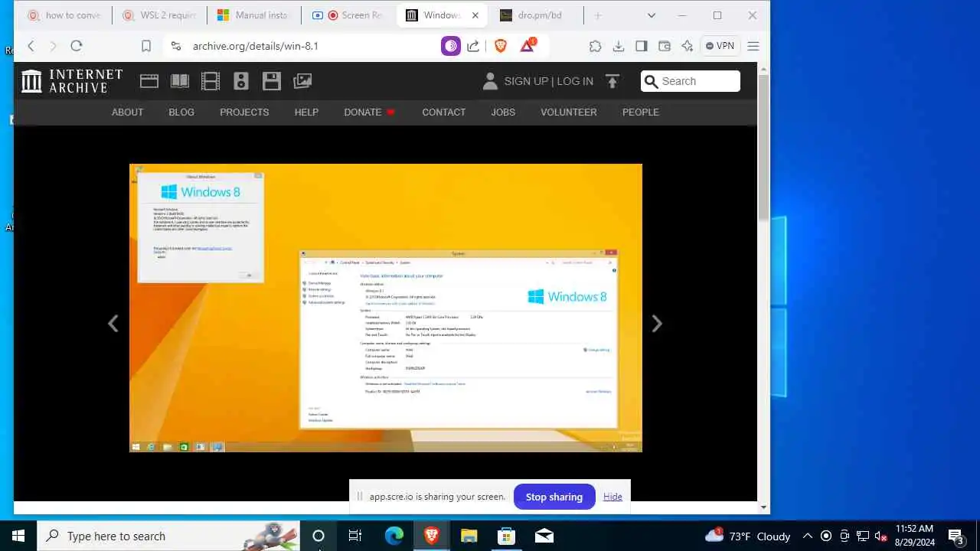
Task: Open the notification center icon
Action: pos(955,536)
